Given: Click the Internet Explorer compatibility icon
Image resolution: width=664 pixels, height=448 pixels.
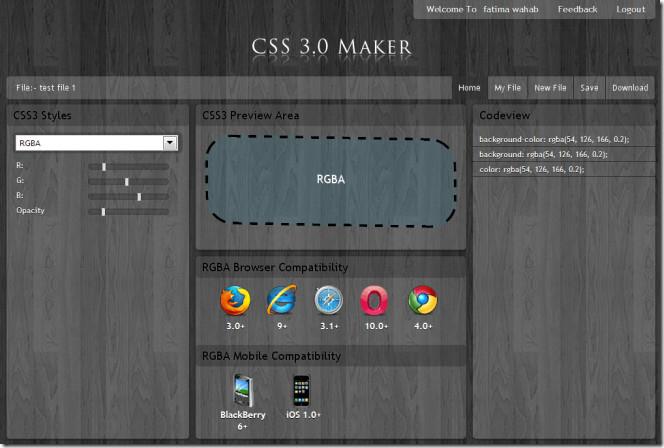Looking at the screenshot, I should coord(281,300).
